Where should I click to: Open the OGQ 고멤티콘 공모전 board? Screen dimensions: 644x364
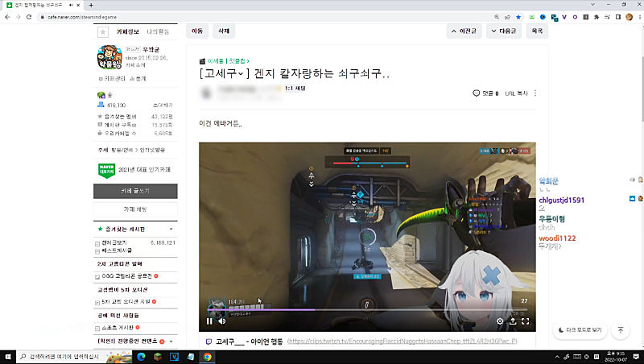[x=127, y=276]
